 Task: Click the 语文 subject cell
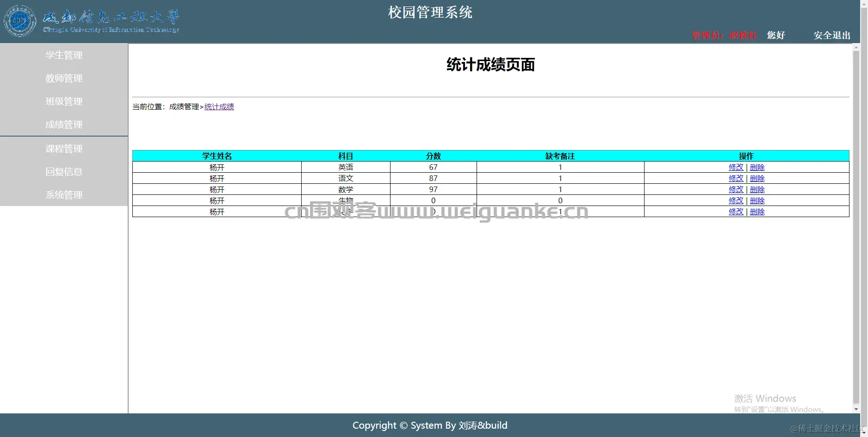(x=346, y=178)
